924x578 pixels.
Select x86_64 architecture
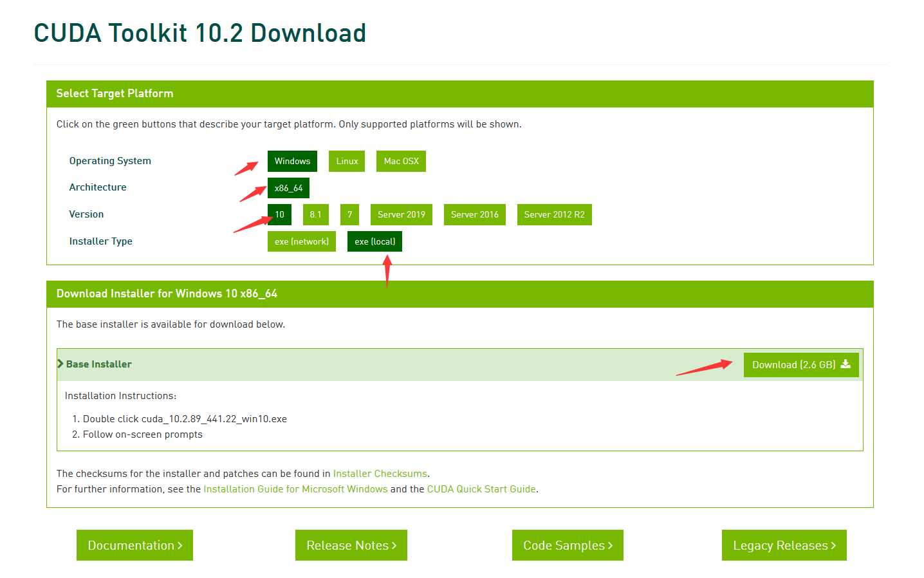point(288,188)
